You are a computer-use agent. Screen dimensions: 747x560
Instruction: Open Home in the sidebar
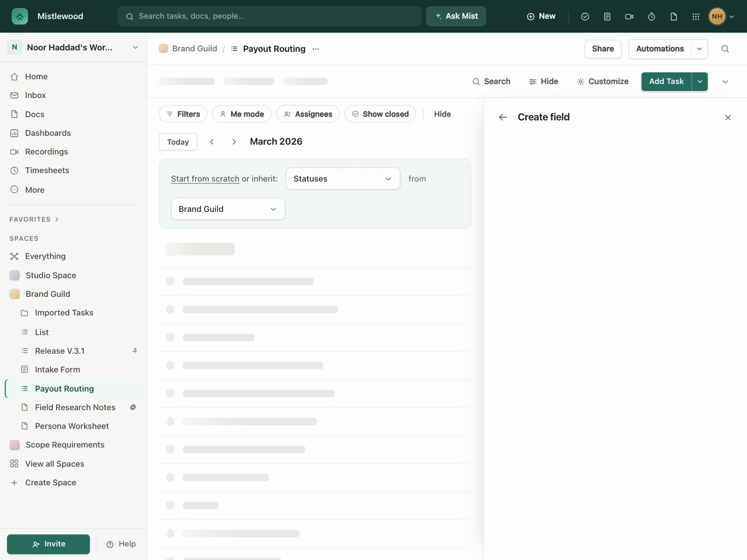click(73, 77)
